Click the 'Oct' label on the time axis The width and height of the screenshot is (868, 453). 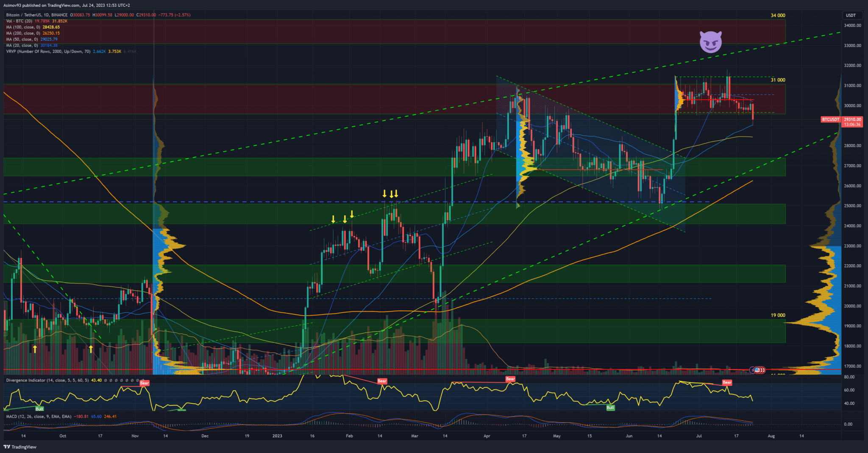[63, 436]
